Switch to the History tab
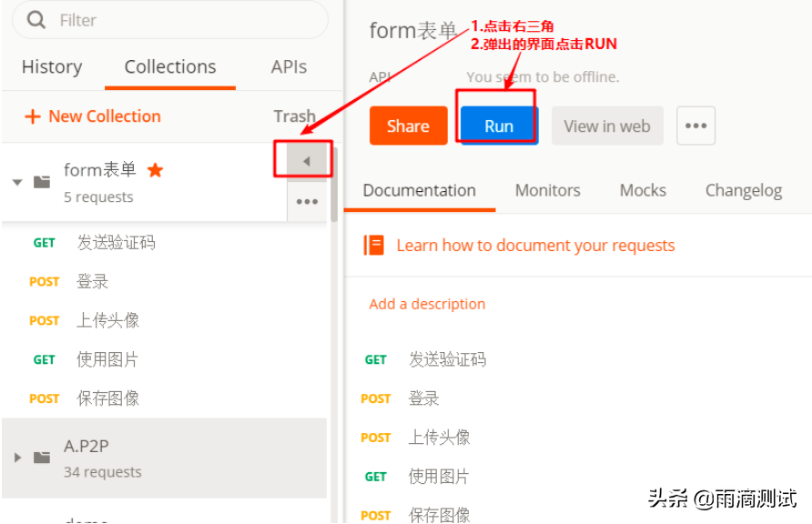The height and width of the screenshot is (524, 812). coord(51,66)
